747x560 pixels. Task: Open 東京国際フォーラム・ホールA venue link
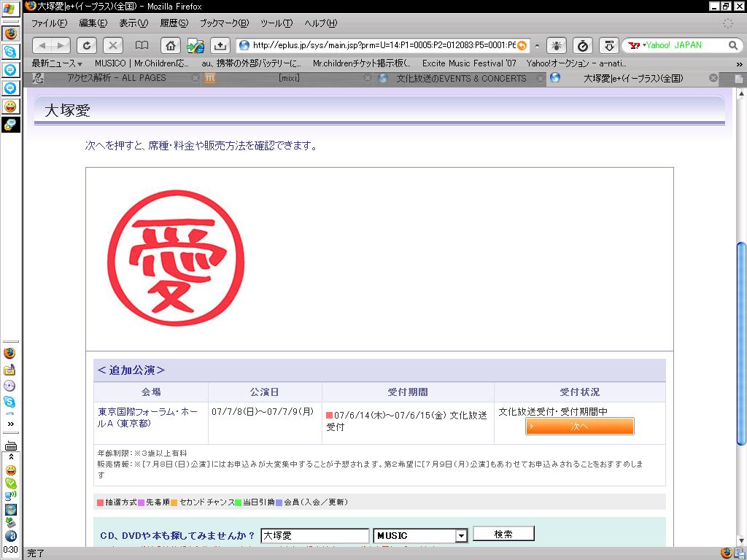coord(147,417)
